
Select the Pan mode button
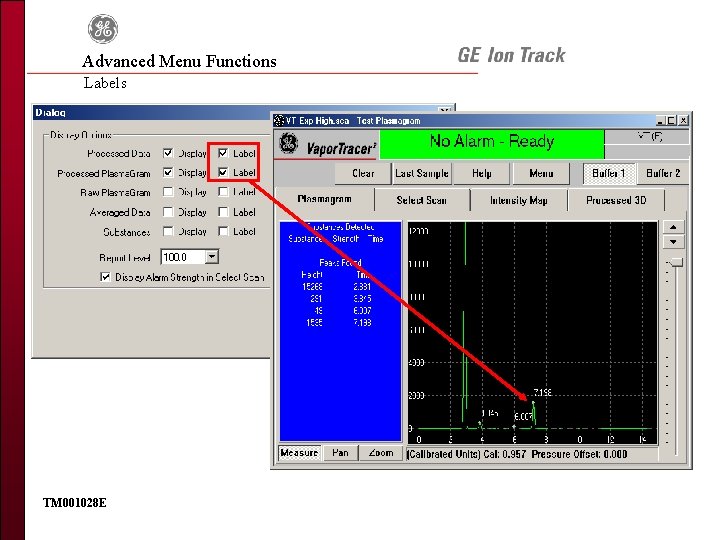340,453
